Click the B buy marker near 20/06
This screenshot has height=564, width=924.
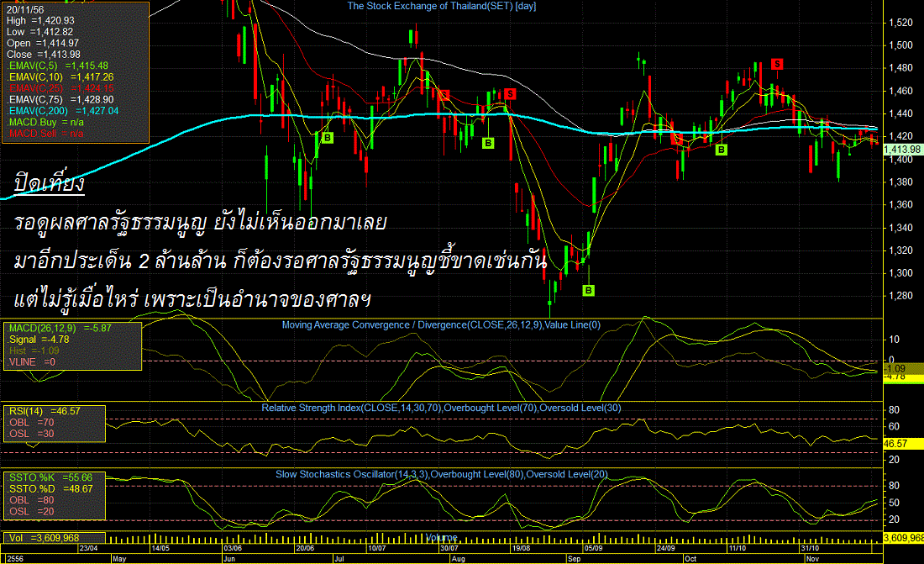coord(328,138)
